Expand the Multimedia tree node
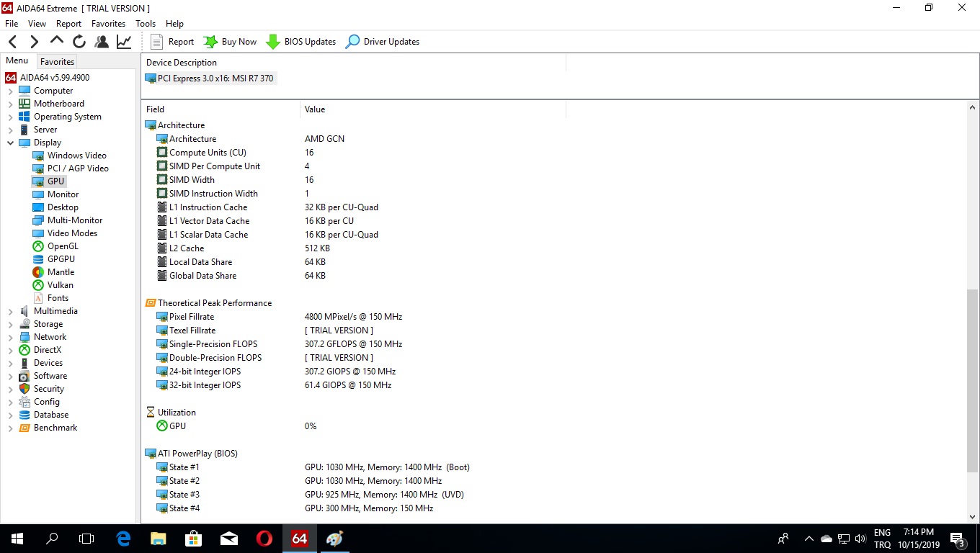The width and height of the screenshot is (980, 553). click(11, 311)
